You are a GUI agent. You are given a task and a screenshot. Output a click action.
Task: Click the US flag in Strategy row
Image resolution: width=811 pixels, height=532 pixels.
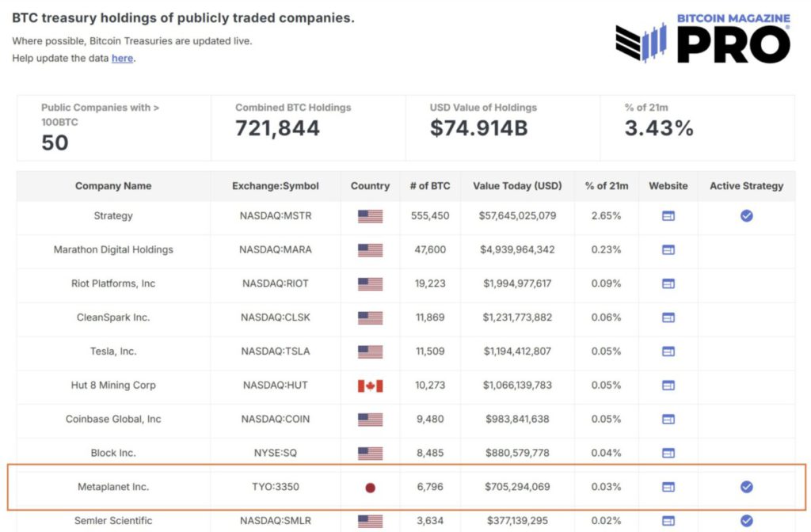[371, 216]
